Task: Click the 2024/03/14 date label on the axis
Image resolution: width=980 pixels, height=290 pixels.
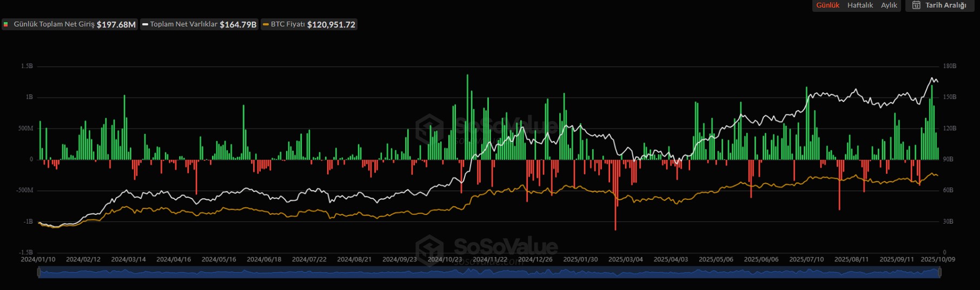Action: pos(128,260)
